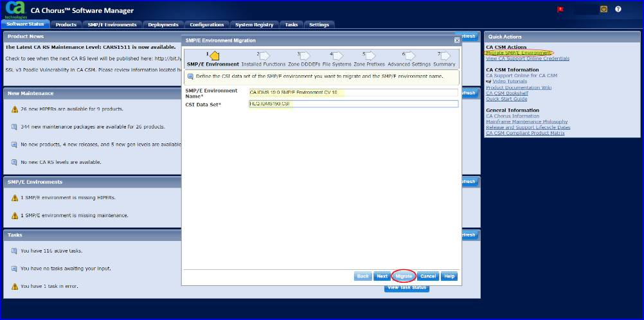Image resolution: width=644 pixels, height=320 pixels.
Task: Go to wizard step 3 Zone DDDEFs
Action: (x=304, y=56)
